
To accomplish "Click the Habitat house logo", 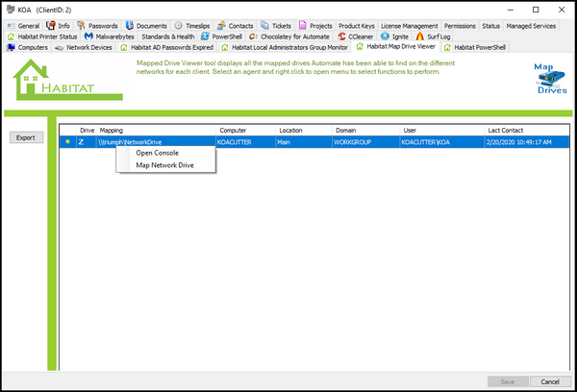I will tap(67, 80).
